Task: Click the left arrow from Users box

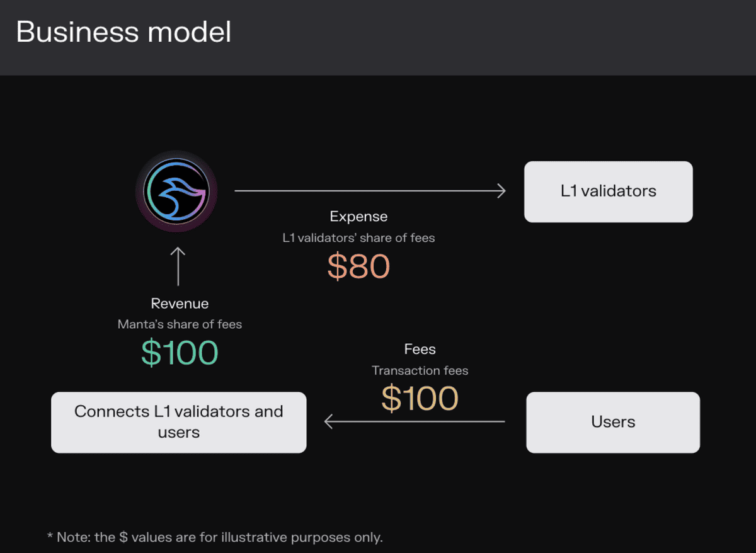Action: [x=415, y=421]
